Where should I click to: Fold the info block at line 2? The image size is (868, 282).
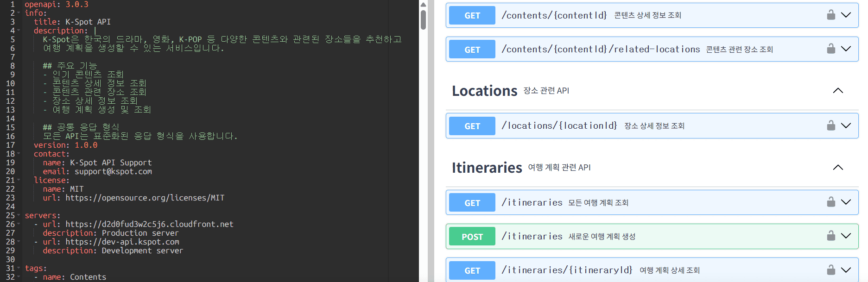[19, 13]
